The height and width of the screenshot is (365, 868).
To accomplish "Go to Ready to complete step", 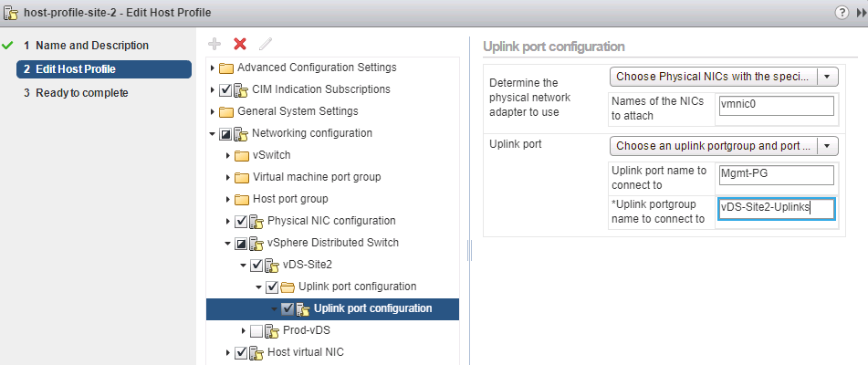I will click(x=81, y=93).
